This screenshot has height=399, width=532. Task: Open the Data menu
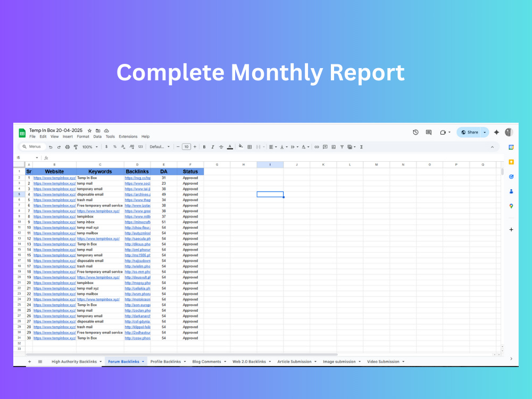point(97,137)
